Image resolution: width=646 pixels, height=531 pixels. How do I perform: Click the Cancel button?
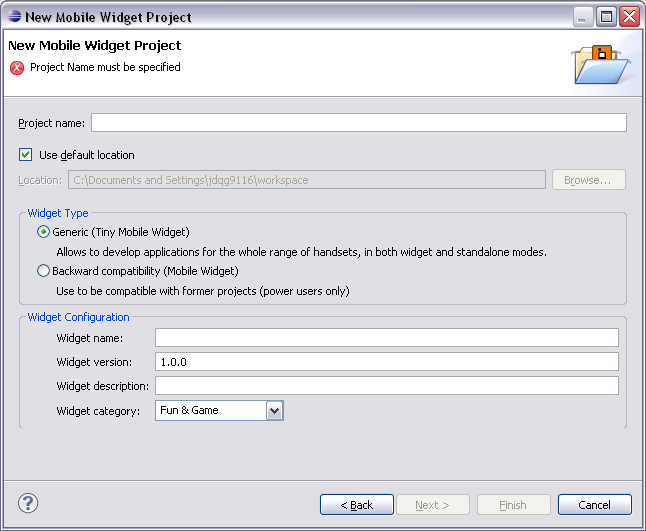point(595,505)
